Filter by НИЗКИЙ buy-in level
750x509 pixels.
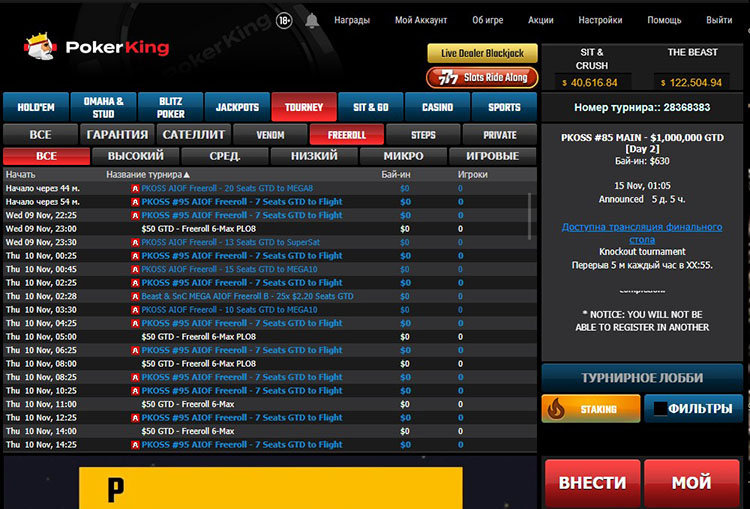[x=314, y=156]
